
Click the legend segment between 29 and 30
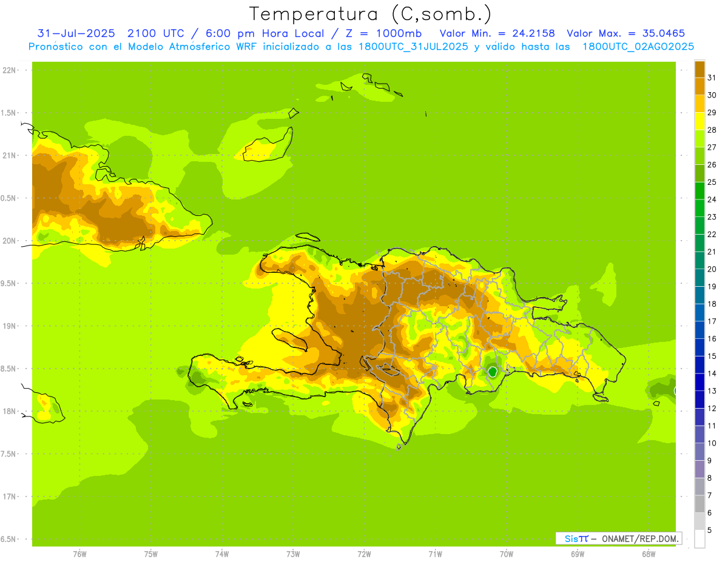point(699,104)
